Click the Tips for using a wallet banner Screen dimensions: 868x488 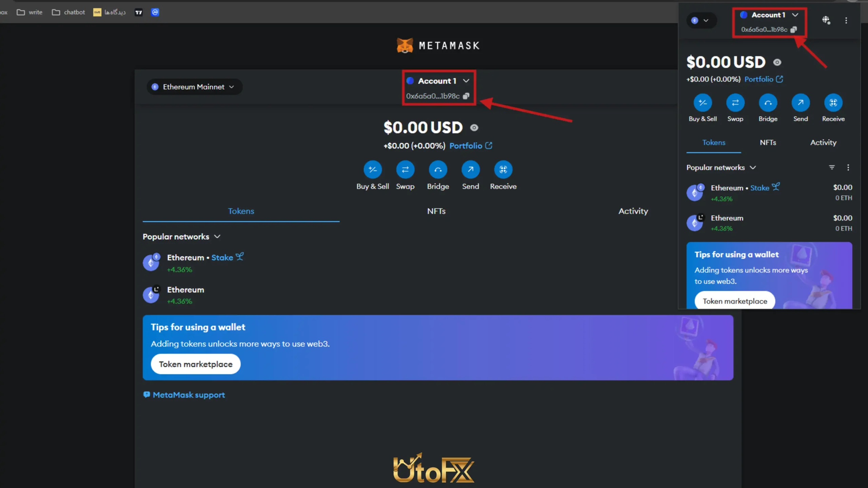438,347
